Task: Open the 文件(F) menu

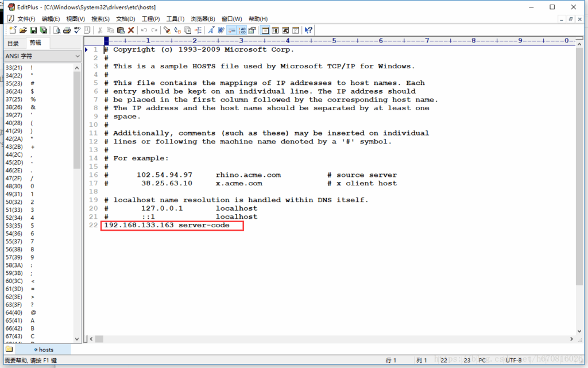Action: click(x=25, y=19)
